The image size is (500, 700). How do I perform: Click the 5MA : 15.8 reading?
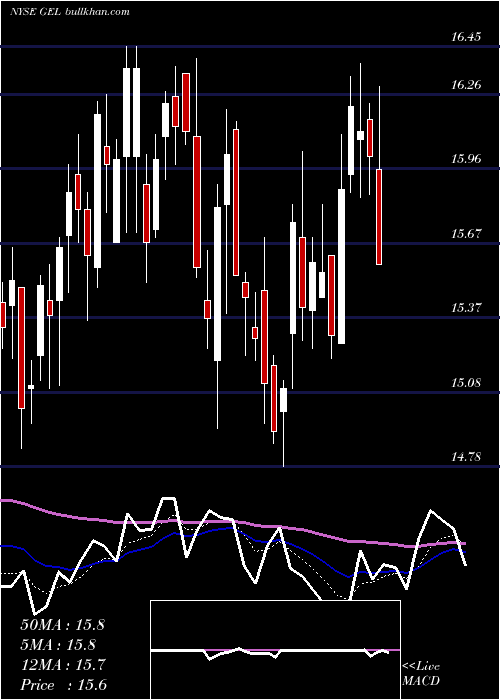[x=59, y=645]
